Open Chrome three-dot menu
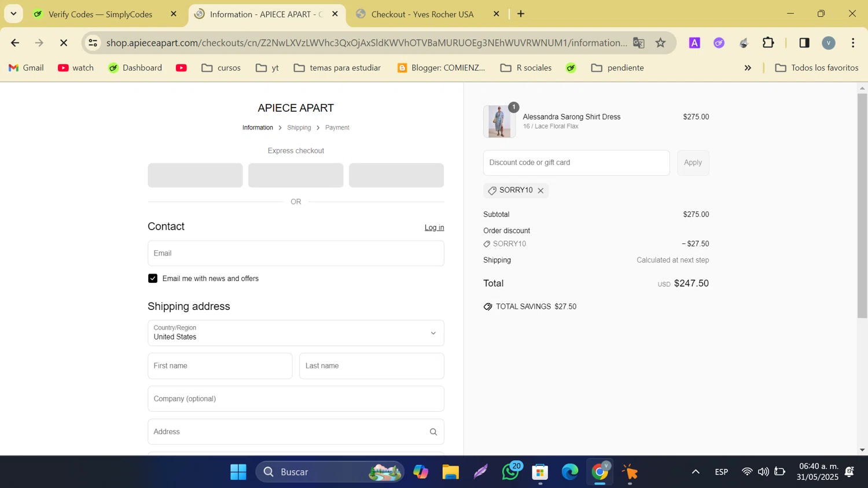The width and height of the screenshot is (868, 488). point(853,43)
